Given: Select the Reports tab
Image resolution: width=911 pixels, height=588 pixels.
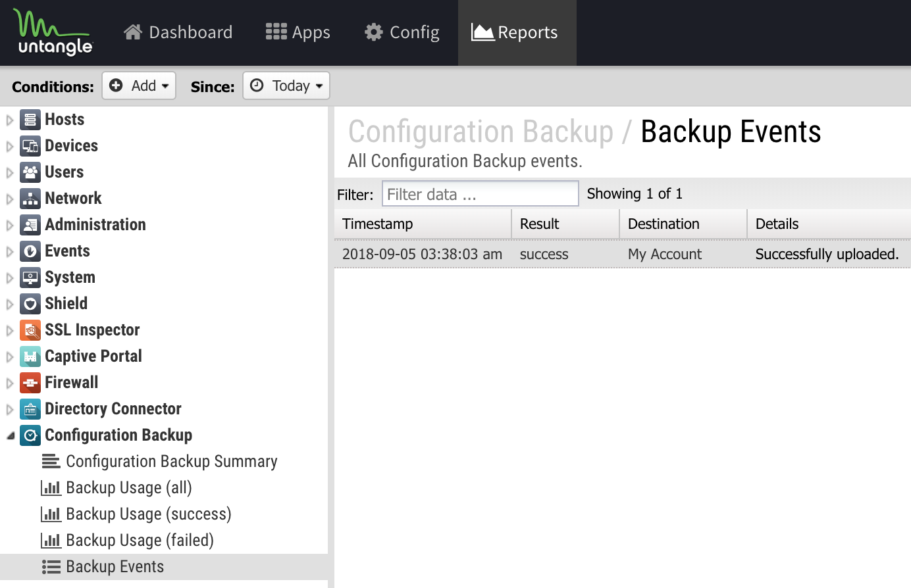Looking at the screenshot, I should [x=517, y=32].
